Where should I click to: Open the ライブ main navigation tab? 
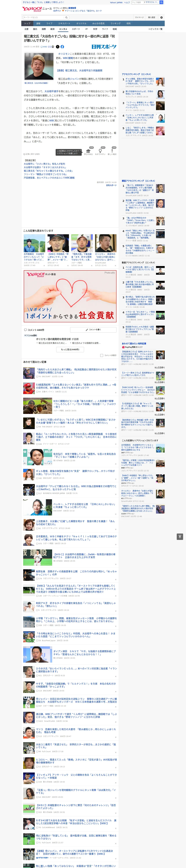point(49,24)
